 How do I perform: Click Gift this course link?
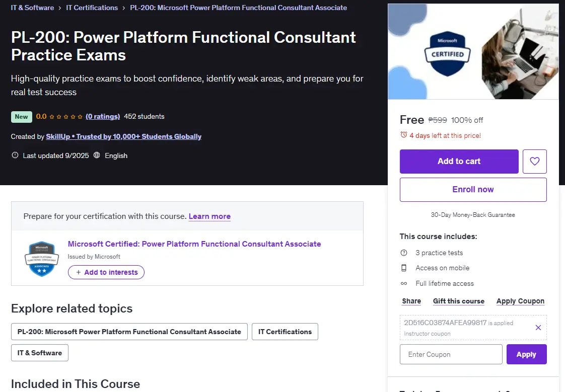[x=459, y=301]
